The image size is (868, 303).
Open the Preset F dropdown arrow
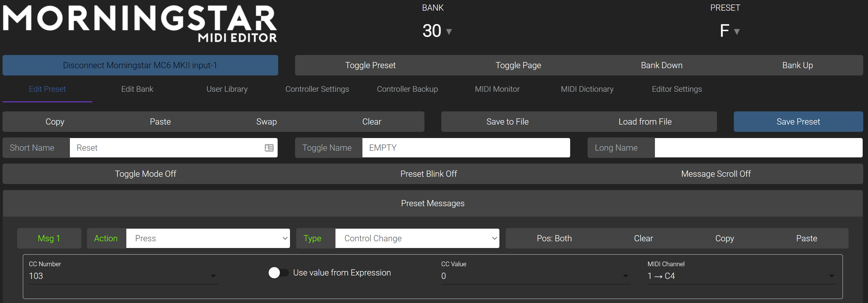[737, 32]
